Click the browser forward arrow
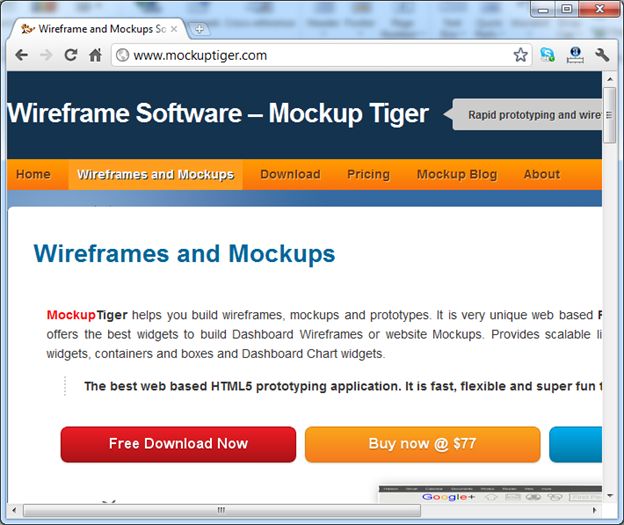 46,55
